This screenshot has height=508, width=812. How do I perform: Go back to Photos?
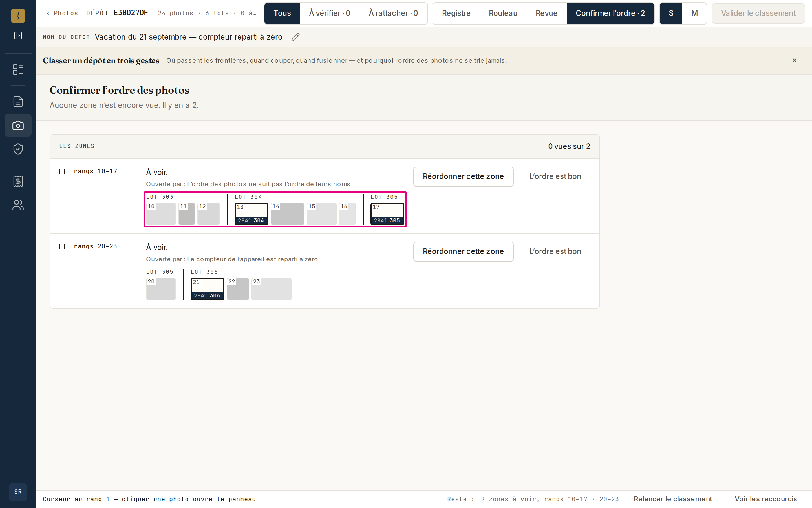[x=62, y=14]
